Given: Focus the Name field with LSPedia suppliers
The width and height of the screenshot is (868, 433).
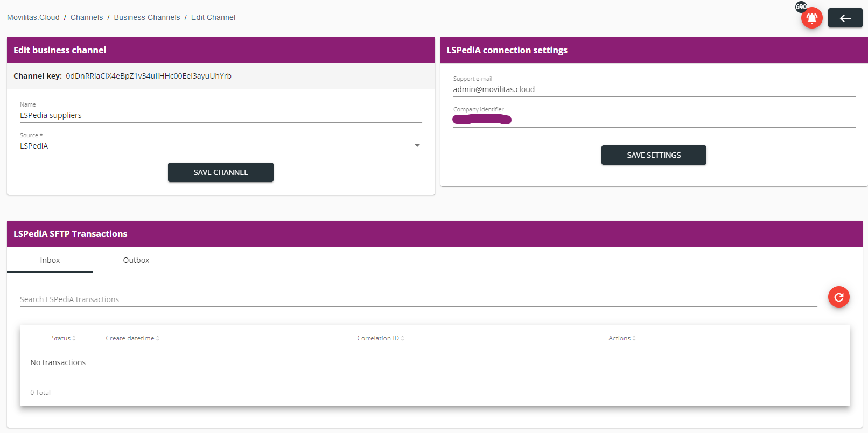Looking at the screenshot, I should click(x=221, y=115).
